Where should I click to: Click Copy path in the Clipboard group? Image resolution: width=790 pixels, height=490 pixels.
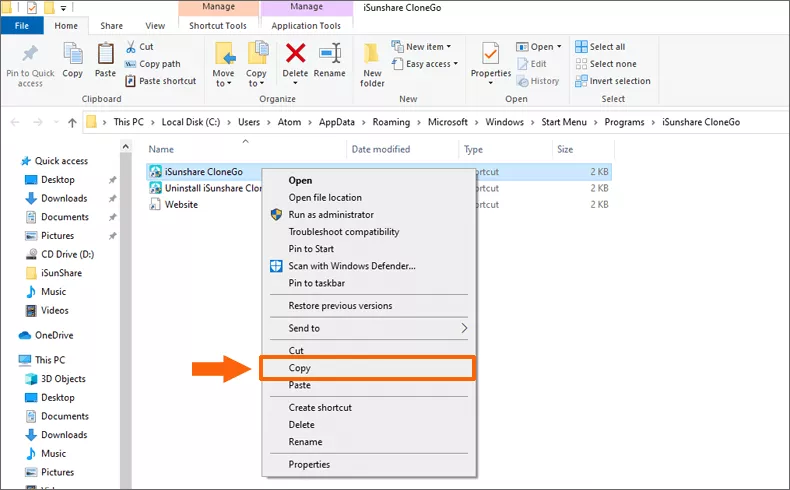pos(153,64)
